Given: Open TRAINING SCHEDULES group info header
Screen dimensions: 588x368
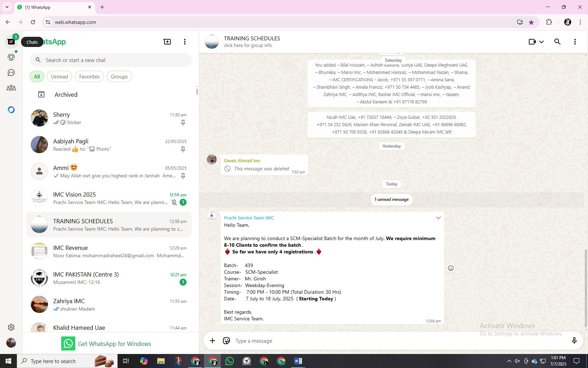Looking at the screenshot, I should 252,42.
